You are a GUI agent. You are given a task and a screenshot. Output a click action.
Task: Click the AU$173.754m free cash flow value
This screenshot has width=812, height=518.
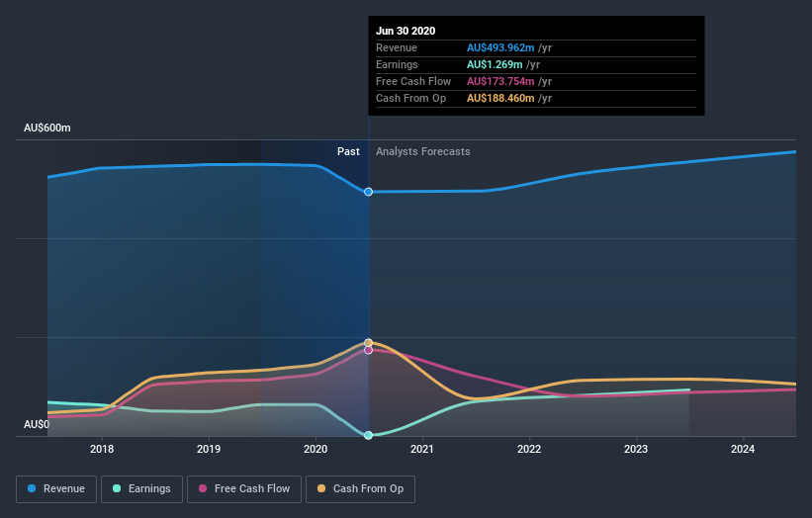click(500, 81)
